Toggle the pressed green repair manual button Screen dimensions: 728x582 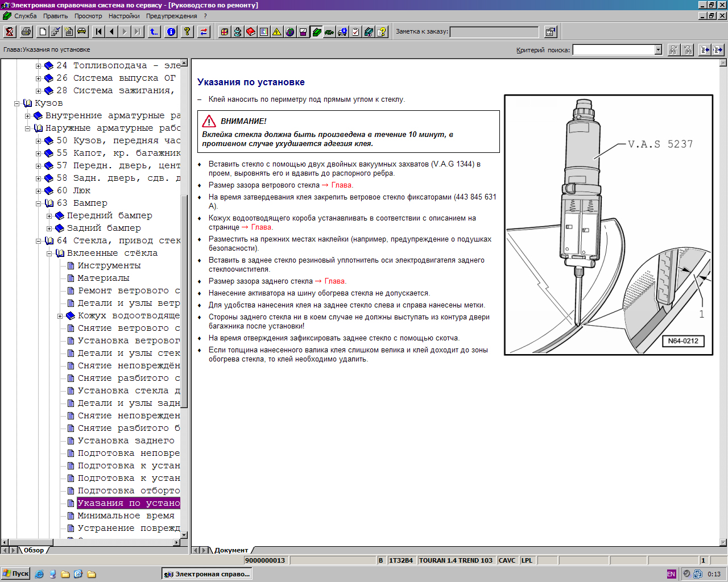click(x=316, y=32)
